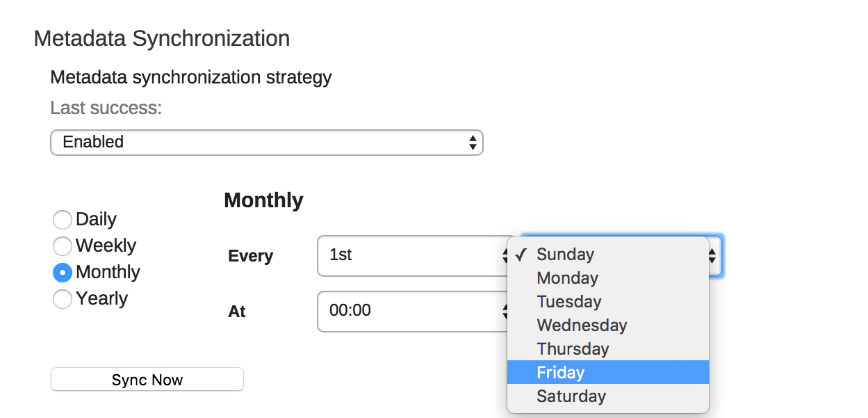Click the Sync Now button
Viewport: 868px width, 418px height.
pyautogui.click(x=147, y=380)
